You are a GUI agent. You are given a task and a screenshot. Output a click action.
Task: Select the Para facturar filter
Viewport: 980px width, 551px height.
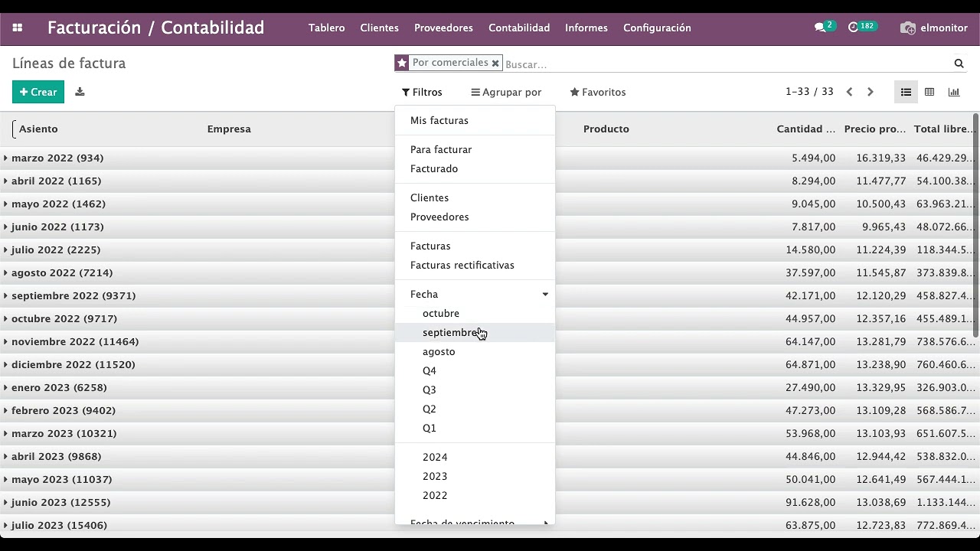[x=475, y=149]
